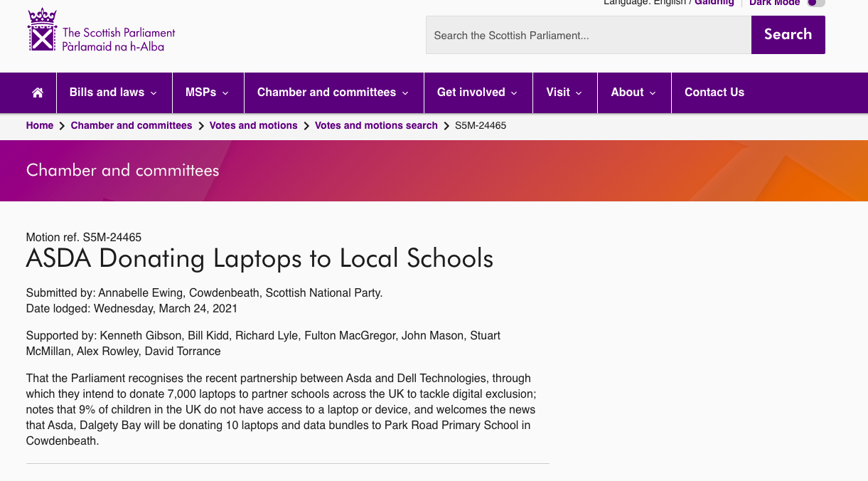Click the Scottish Parliament crest logo
The height and width of the screenshot is (481, 868).
point(42,31)
